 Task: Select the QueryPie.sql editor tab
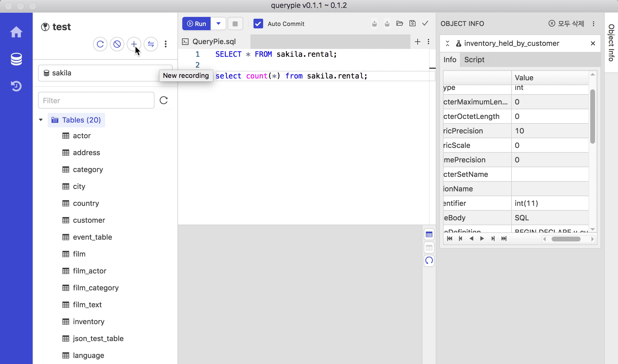tap(214, 42)
